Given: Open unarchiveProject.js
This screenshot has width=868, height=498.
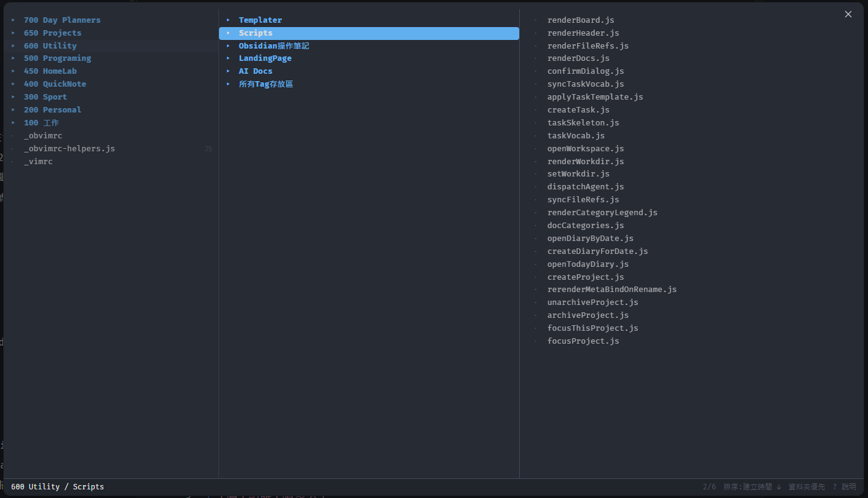Looking at the screenshot, I should pos(593,302).
